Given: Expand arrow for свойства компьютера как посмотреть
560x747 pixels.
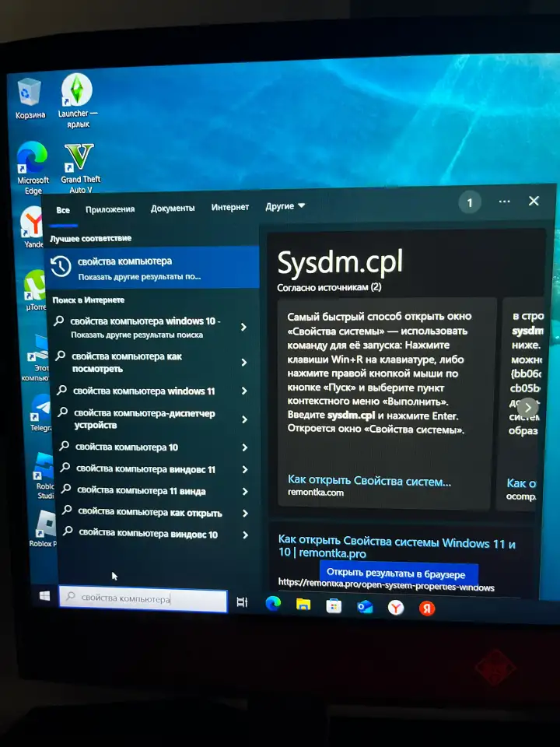Looking at the screenshot, I should pos(243,363).
